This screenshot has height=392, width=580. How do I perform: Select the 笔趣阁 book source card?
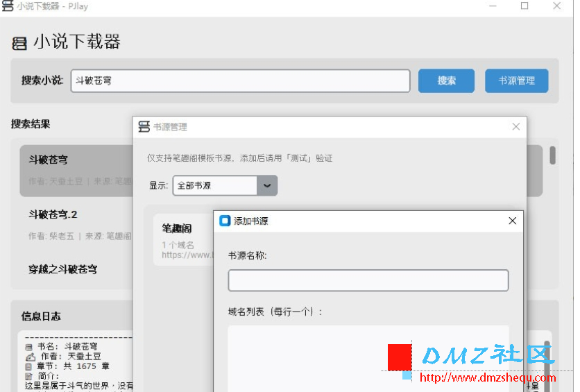pos(184,239)
